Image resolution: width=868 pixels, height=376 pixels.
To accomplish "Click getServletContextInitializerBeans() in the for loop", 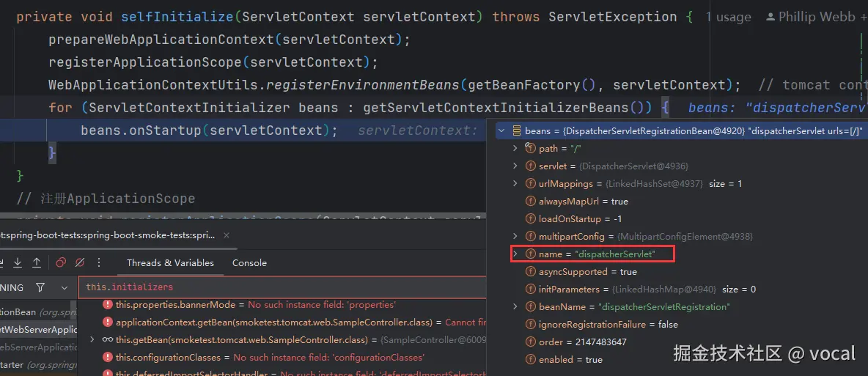I will pyautogui.click(x=507, y=108).
